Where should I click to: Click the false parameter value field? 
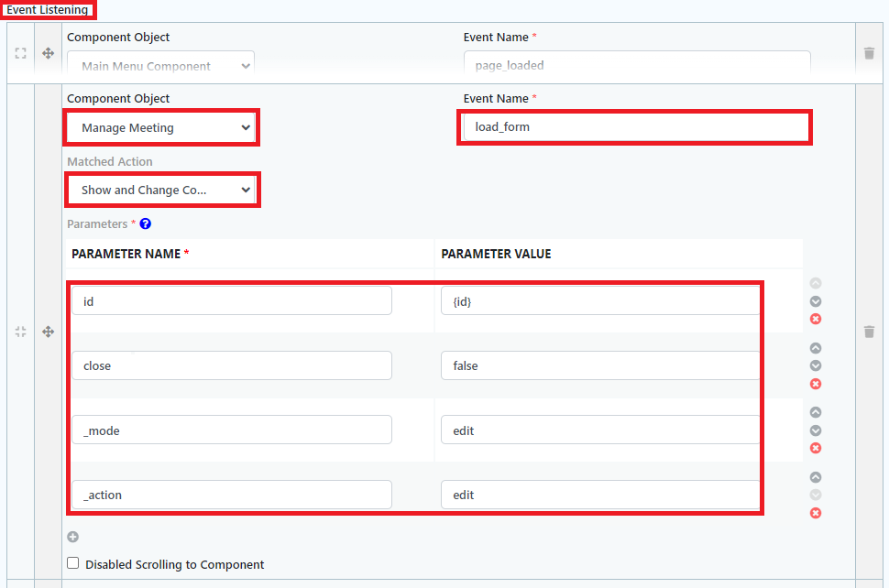click(599, 365)
